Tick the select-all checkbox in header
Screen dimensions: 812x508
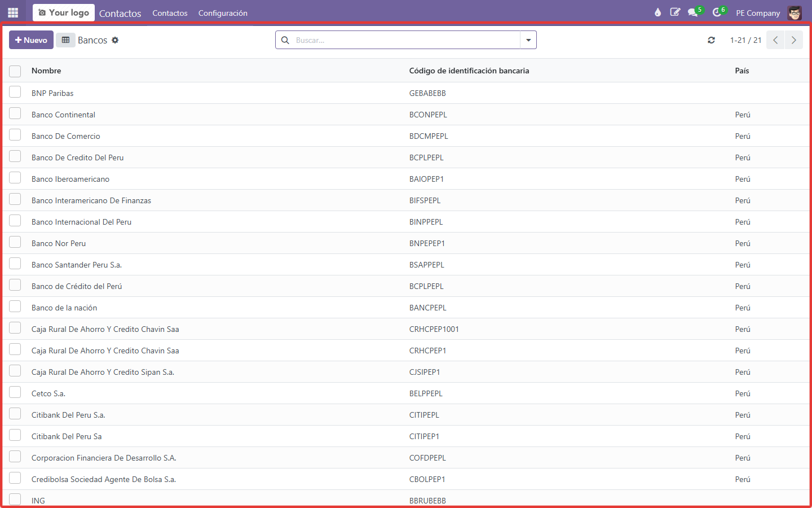(x=15, y=71)
